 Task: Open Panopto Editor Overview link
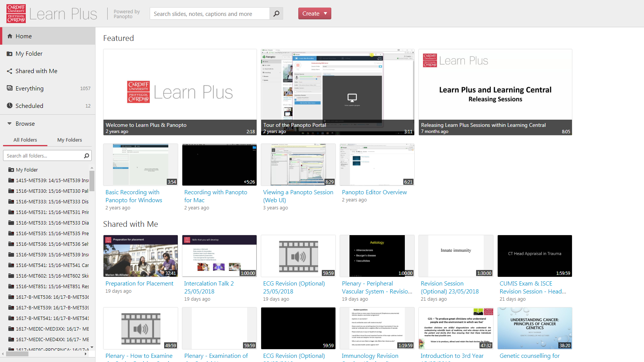click(374, 192)
